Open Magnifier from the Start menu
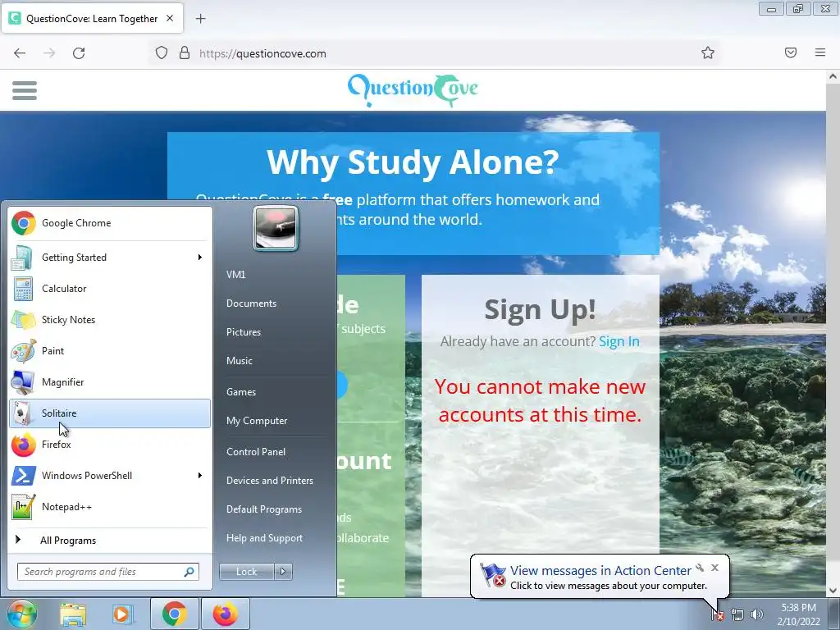 click(x=110, y=382)
